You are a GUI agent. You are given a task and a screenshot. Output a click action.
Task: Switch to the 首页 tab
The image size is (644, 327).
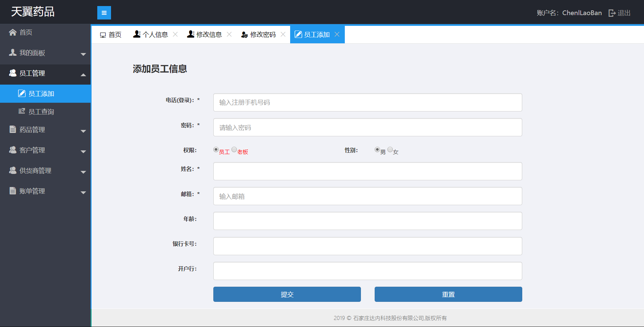111,35
